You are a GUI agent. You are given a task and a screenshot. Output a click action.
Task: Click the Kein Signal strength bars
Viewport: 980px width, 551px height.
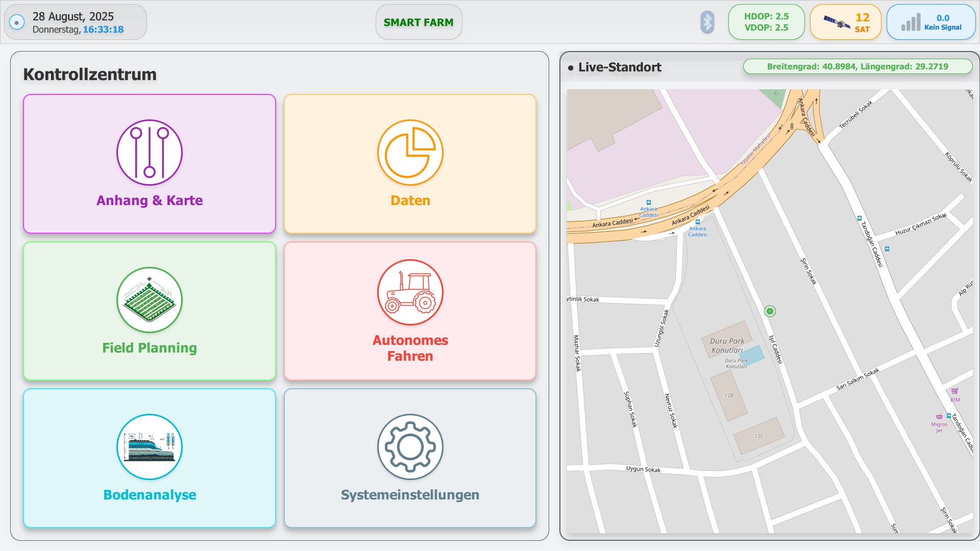pos(911,22)
